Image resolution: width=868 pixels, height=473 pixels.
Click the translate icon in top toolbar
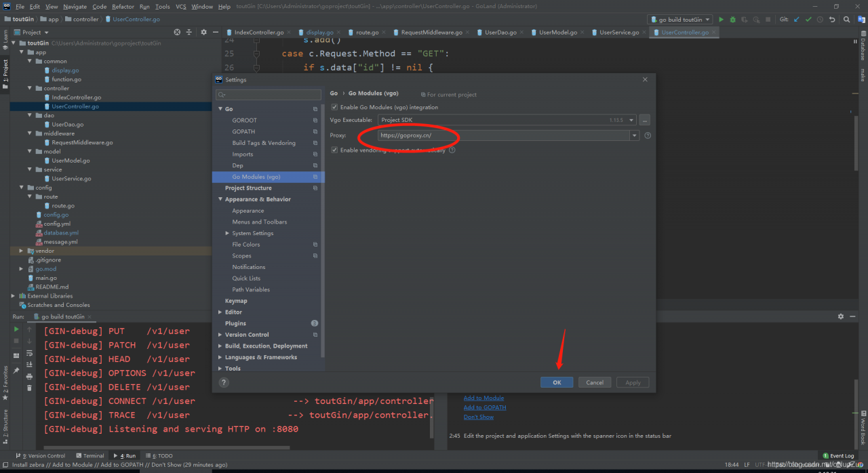click(x=861, y=20)
